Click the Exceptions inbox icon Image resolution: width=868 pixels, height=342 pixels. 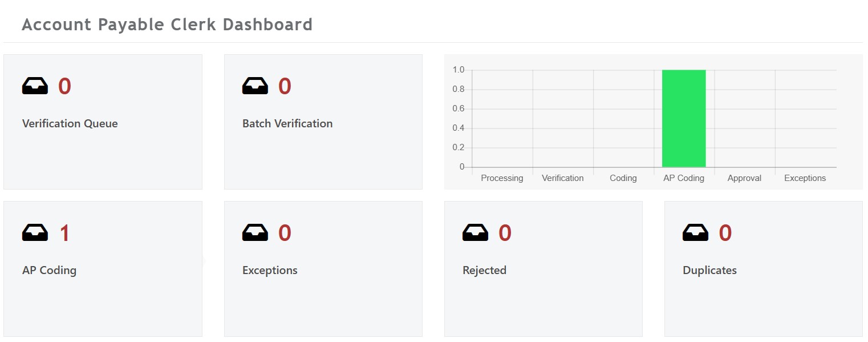[x=255, y=232]
